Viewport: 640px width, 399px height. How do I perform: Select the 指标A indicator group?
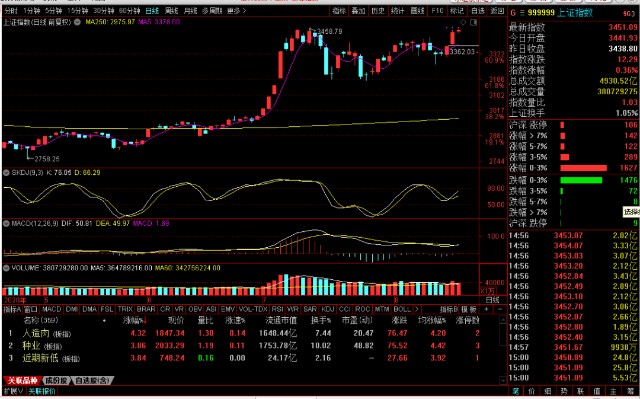(x=12, y=310)
